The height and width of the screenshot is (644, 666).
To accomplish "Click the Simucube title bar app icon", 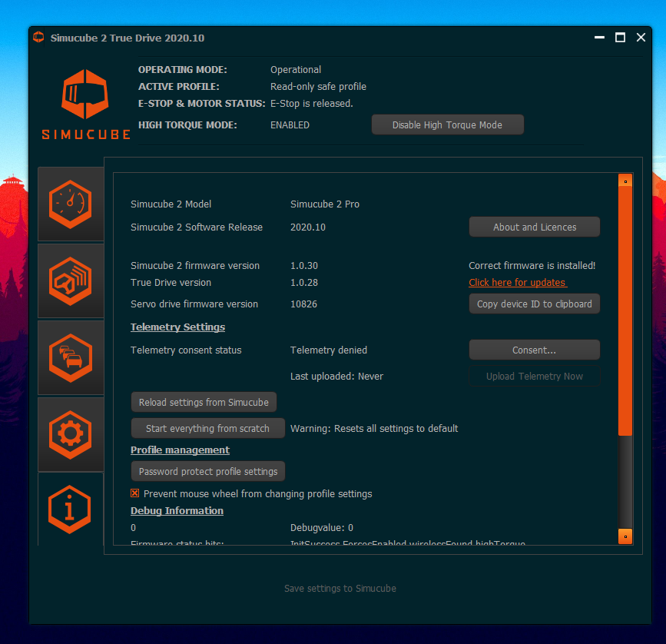I will 38,38.
